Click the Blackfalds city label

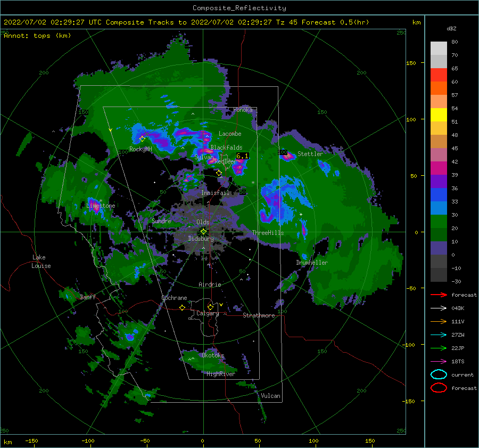coord(226,148)
